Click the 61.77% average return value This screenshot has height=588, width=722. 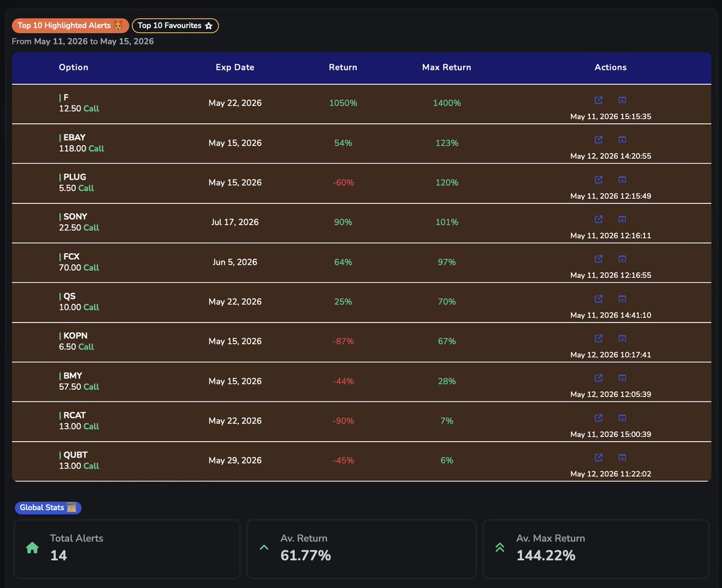point(306,556)
